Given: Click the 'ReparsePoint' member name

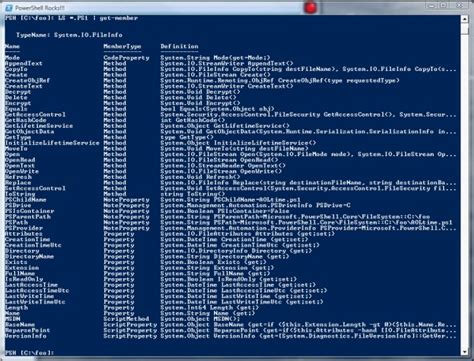Looking at the screenshot, I should click(x=27, y=330).
